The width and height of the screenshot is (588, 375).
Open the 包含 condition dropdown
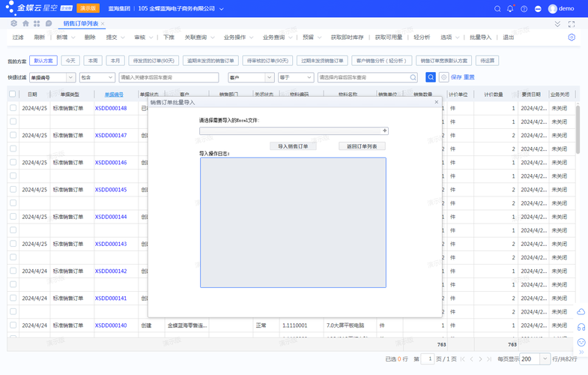[111, 77]
